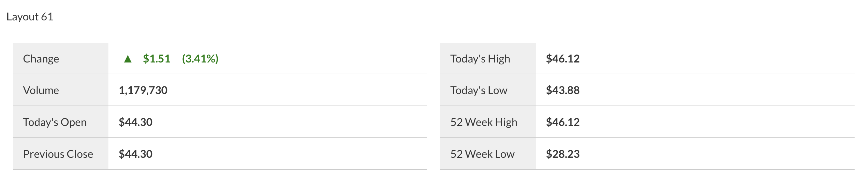Select the $46.12 52 Week High value

click(x=563, y=122)
